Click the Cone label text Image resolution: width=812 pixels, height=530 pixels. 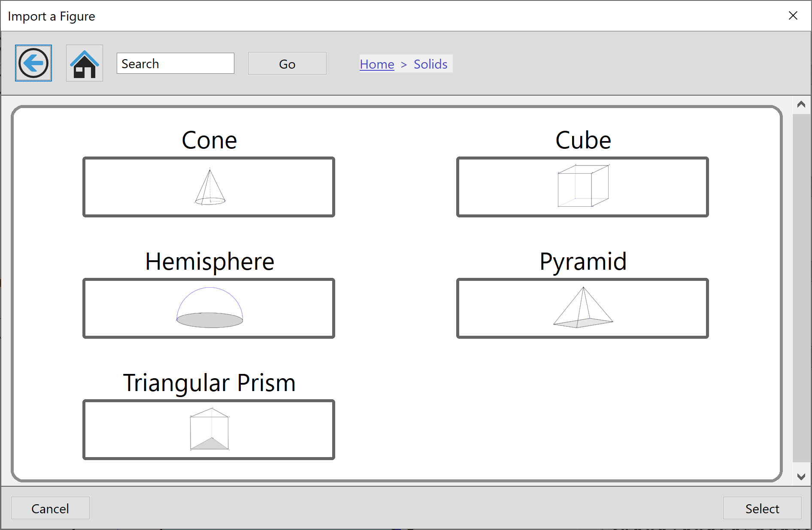(x=209, y=140)
